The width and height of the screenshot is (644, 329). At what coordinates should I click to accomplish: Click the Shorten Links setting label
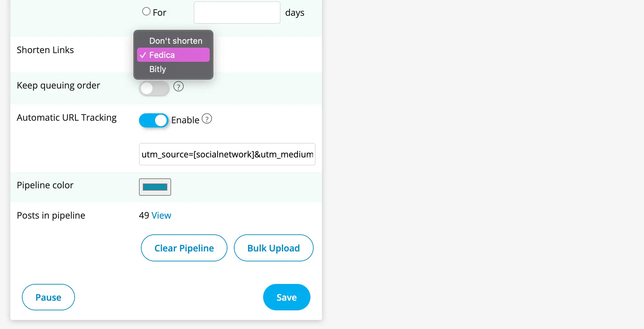click(x=45, y=50)
